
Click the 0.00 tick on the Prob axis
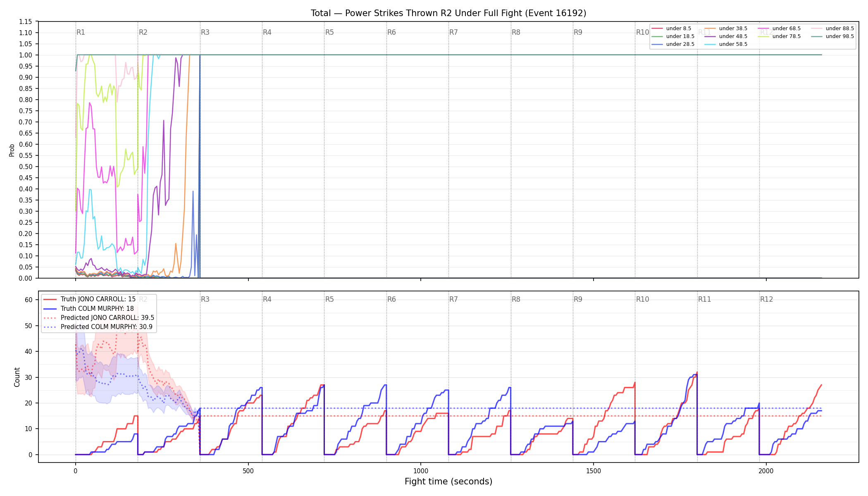click(x=26, y=278)
